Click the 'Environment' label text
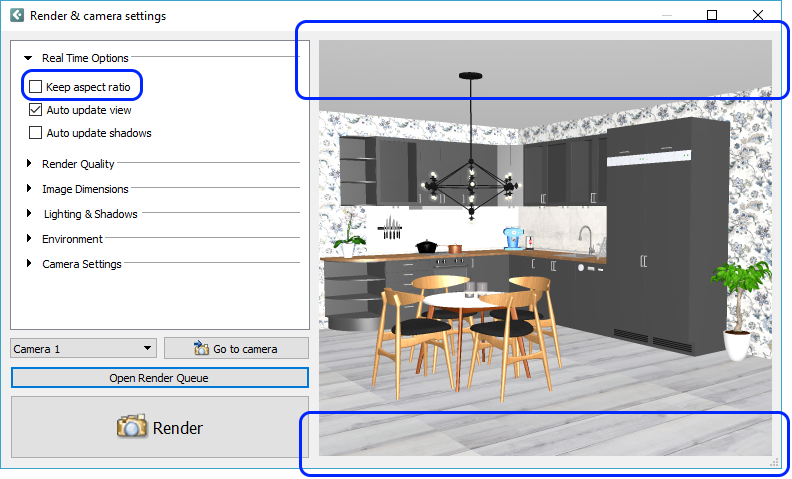The width and height of the screenshot is (792, 479). pyautogui.click(x=72, y=239)
